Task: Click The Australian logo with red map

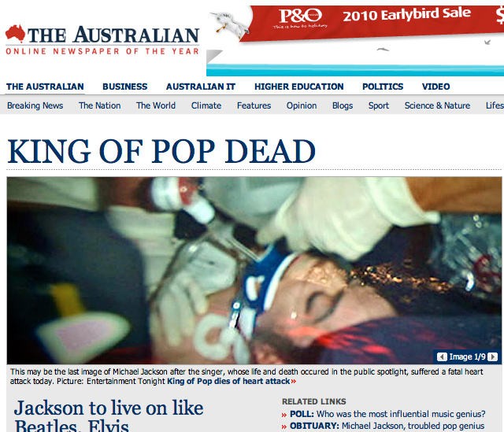Action: (x=102, y=40)
